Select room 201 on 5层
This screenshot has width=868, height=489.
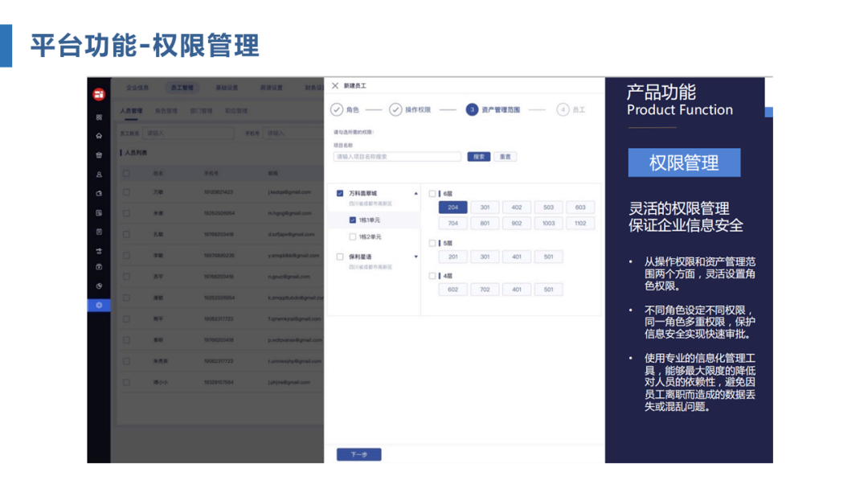(452, 257)
